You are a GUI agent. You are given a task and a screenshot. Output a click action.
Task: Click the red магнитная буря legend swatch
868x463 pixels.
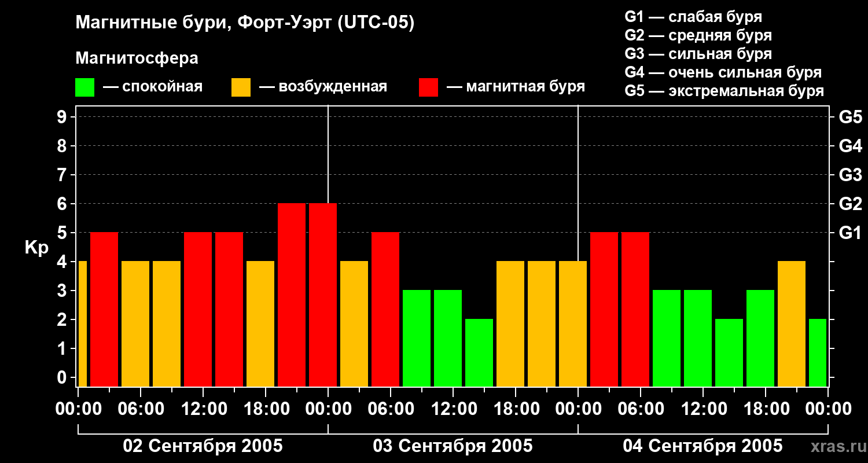click(x=428, y=87)
